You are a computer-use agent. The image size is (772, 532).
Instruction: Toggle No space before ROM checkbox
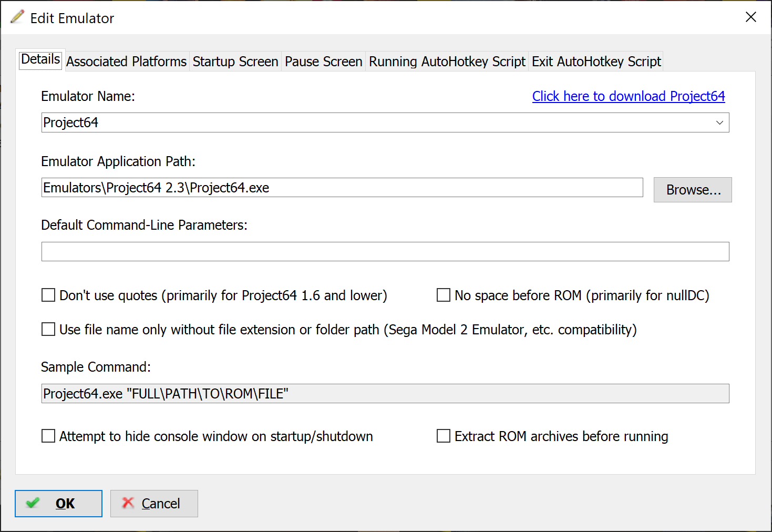coord(444,295)
